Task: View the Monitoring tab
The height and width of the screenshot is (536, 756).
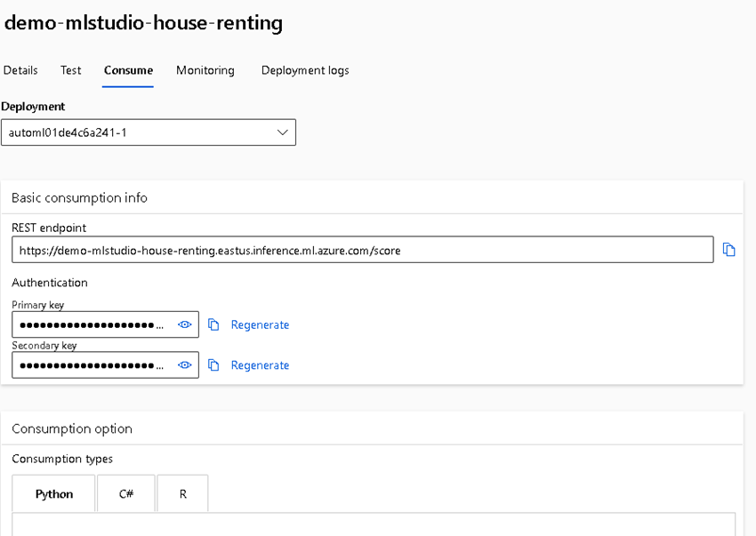Action: coord(205,70)
